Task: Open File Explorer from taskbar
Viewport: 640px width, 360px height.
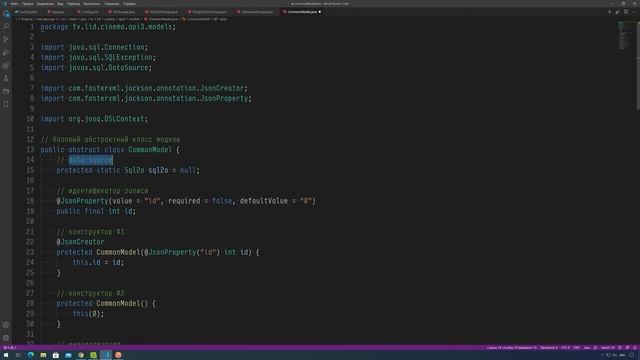Action: (43, 355)
